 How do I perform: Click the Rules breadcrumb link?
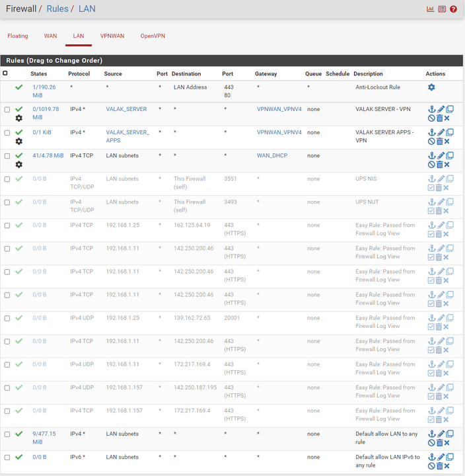point(57,9)
